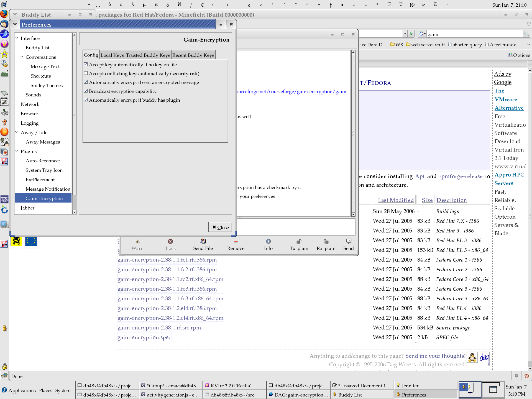The width and height of the screenshot is (532, 399).
Task: Open the web server stuff bookmark folder
Action: [426, 45]
